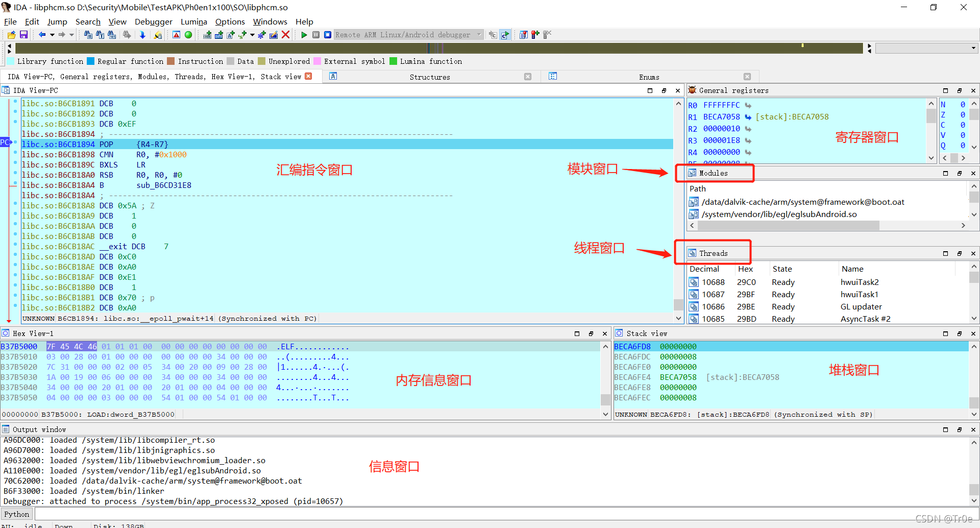Open the debugger type dropdown
980x528 pixels.
[x=479, y=35]
